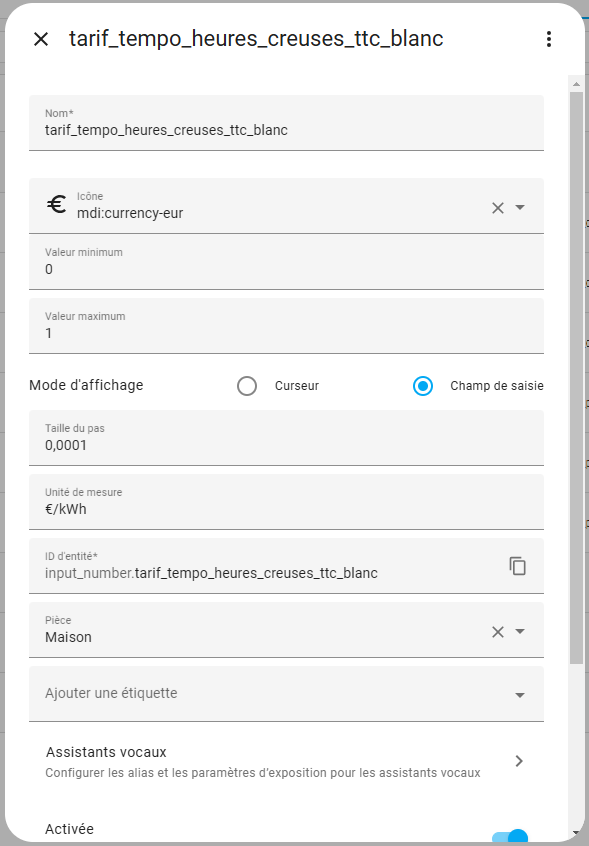Select the Champ de saisie radio button
Image resolution: width=589 pixels, height=846 pixels.
tap(423, 386)
